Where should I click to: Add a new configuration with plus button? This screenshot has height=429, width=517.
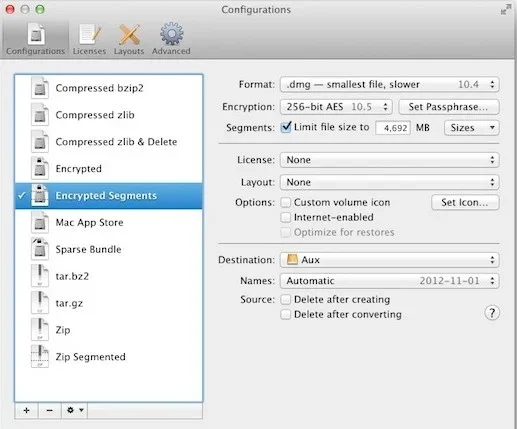click(x=26, y=410)
